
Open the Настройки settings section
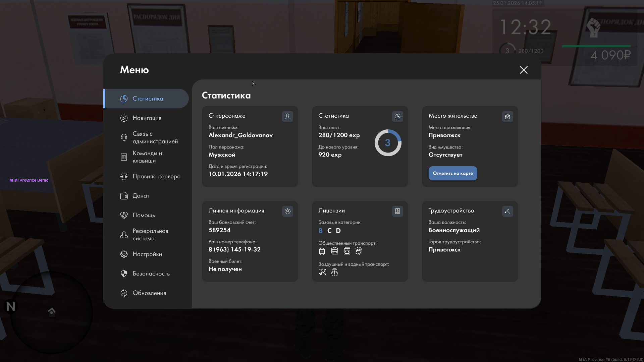[147, 254]
